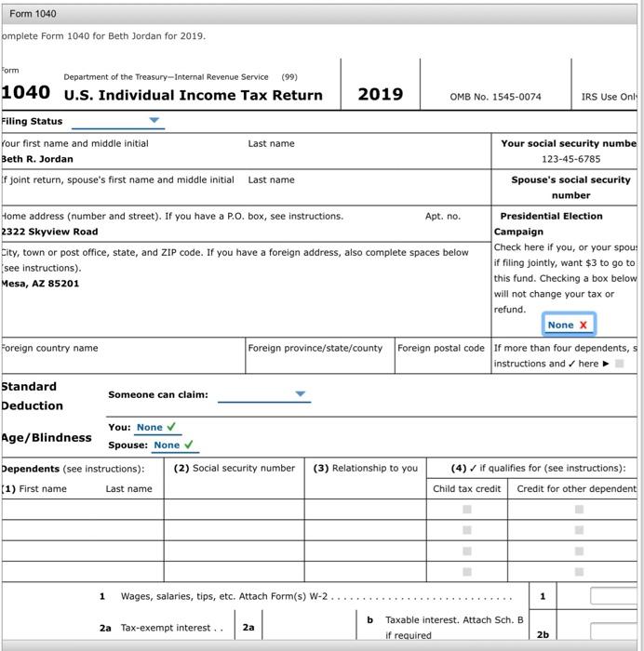Select the Spouse age/blindness None field
Screen dimensions: 644x651
[175, 445]
